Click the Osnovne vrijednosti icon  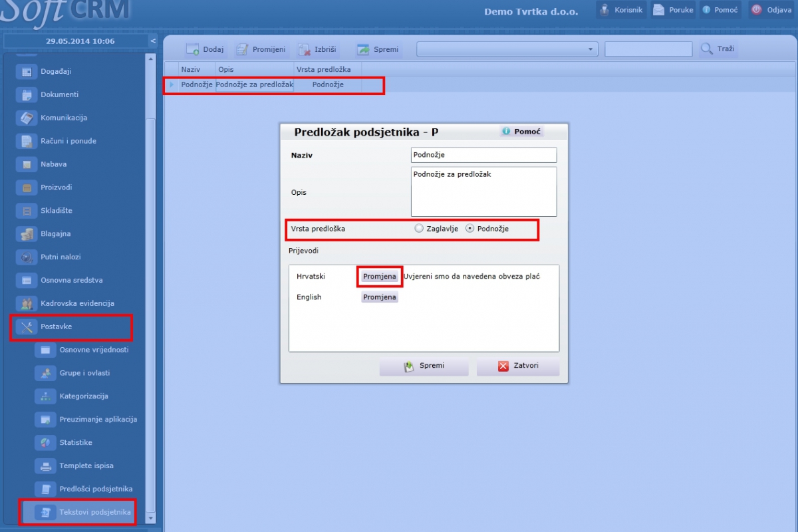tap(45, 350)
